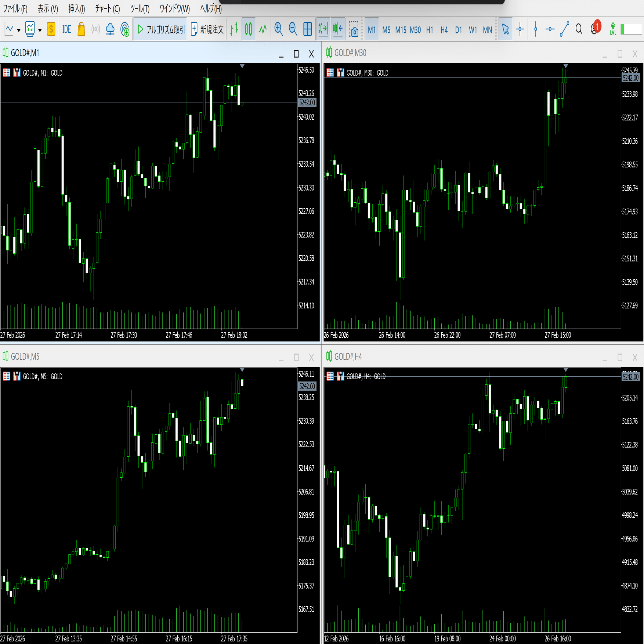Open the ファイル (F) menu
The width and height of the screenshot is (644, 644).
pos(15,9)
